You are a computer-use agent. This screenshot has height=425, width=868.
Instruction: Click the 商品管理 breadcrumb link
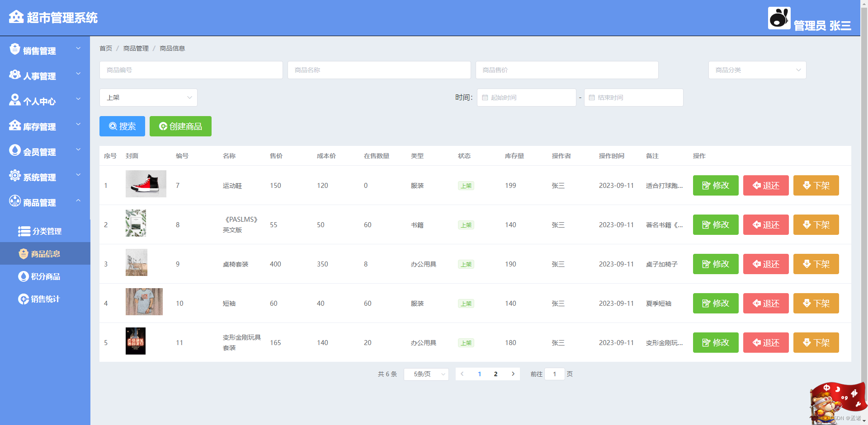(x=136, y=48)
